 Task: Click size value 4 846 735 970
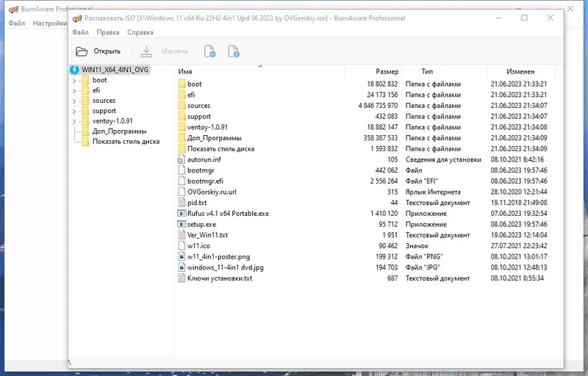click(x=378, y=106)
